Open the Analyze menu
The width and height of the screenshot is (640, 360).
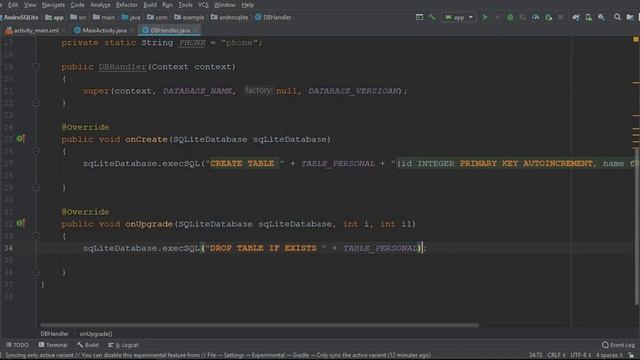100,5
